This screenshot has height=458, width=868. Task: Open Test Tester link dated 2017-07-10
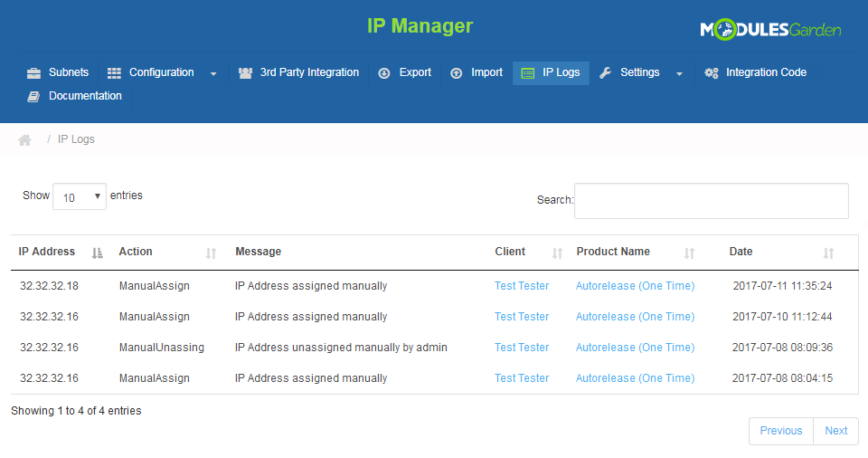click(522, 317)
